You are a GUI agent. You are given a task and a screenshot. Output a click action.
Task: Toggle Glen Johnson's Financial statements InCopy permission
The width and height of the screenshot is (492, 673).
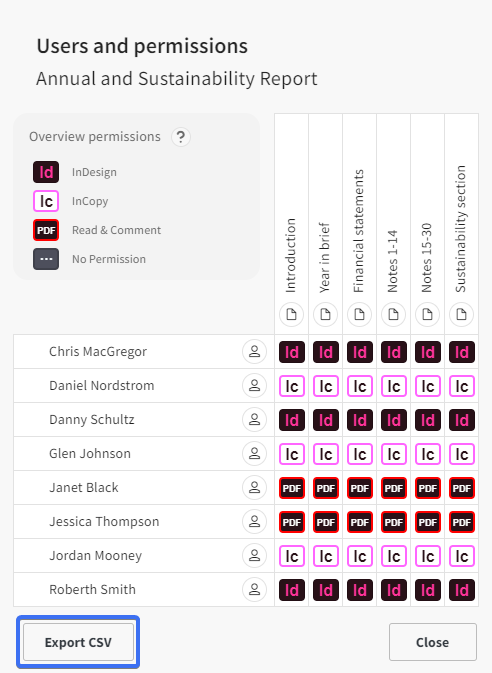(x=360, y=454)
